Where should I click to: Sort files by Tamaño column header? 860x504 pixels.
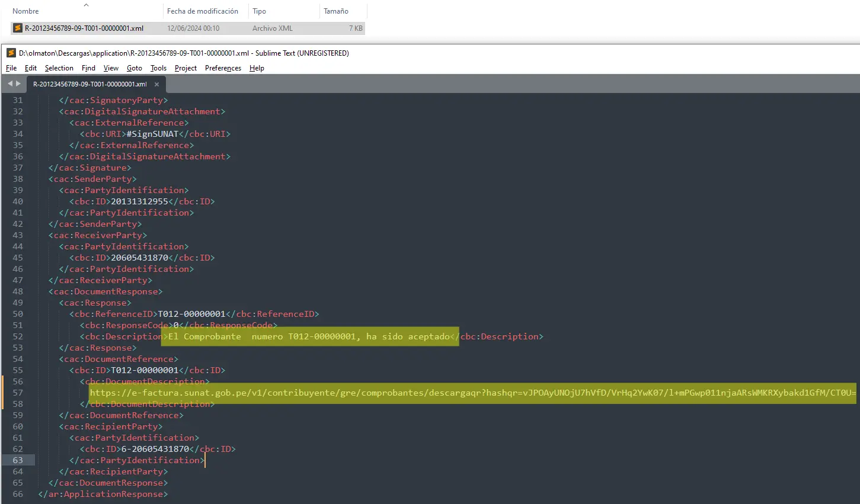[336, 11]
